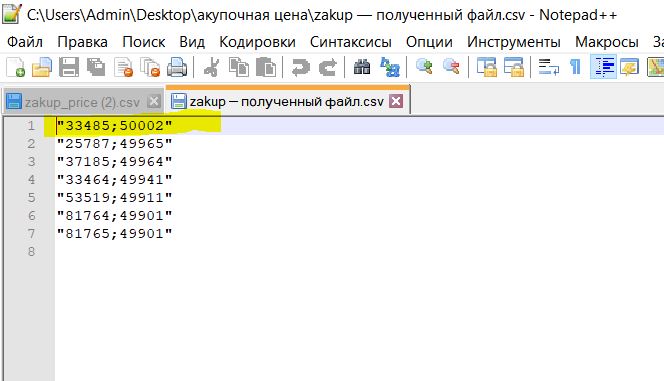Click the line "33485;50002"

point(114,126)
